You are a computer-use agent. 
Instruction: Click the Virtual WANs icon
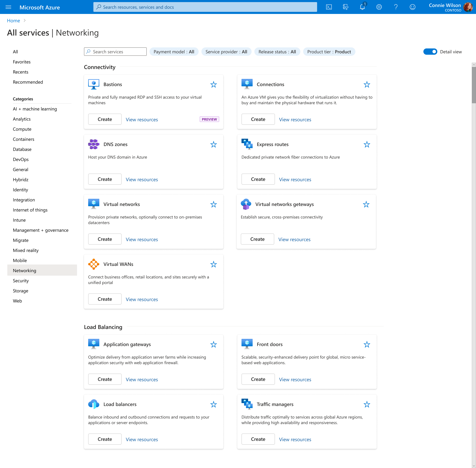point(94,264)
